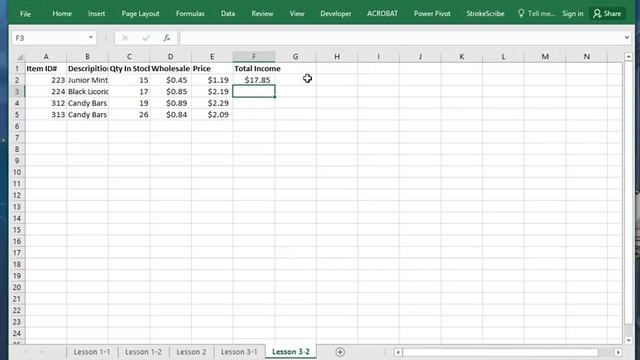This screenshot has width=640, height=360.
Task: Switch to the Lesson 2 sheet
Action: pyautogui.click(x=191, y=352)
